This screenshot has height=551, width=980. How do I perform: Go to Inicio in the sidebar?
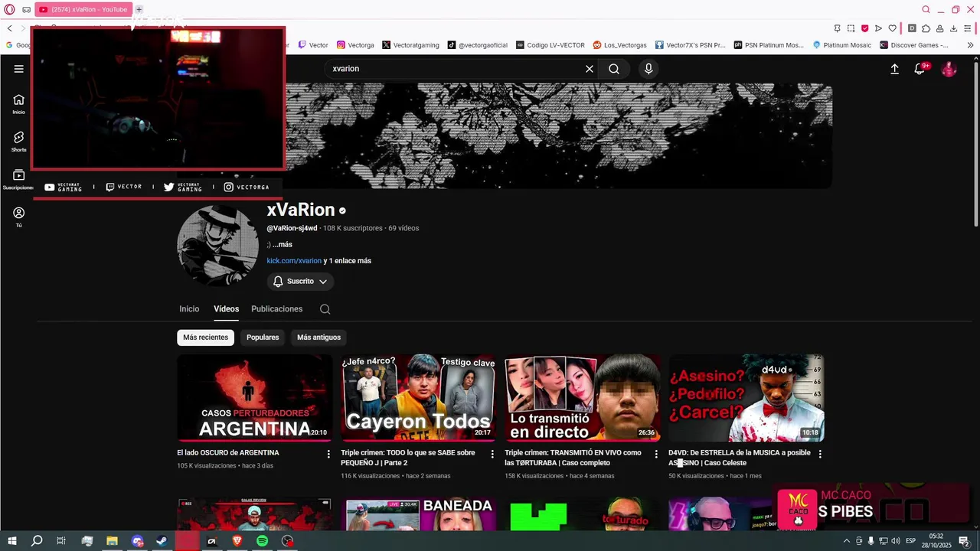tap(18, 104)
